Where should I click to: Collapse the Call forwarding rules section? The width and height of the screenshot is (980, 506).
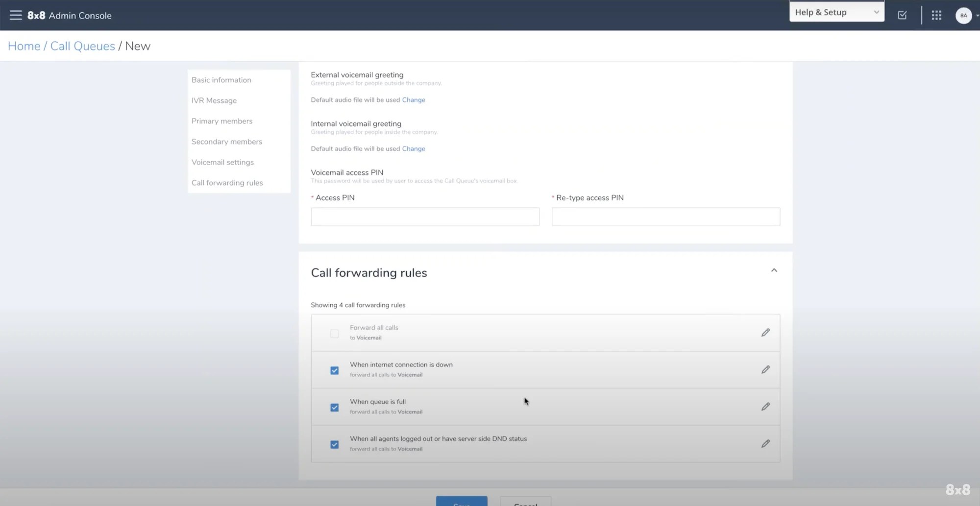774,270
